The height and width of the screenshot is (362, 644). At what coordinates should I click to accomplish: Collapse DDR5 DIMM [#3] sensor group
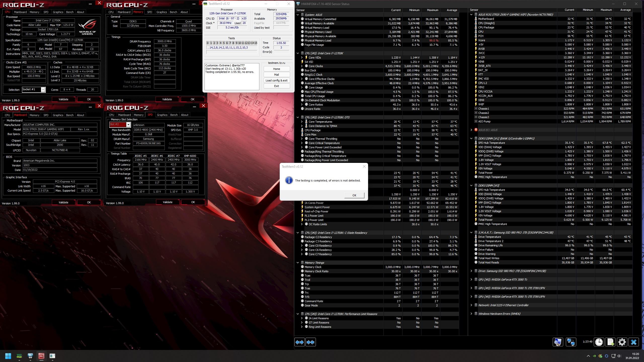click(x=471, y=186)
